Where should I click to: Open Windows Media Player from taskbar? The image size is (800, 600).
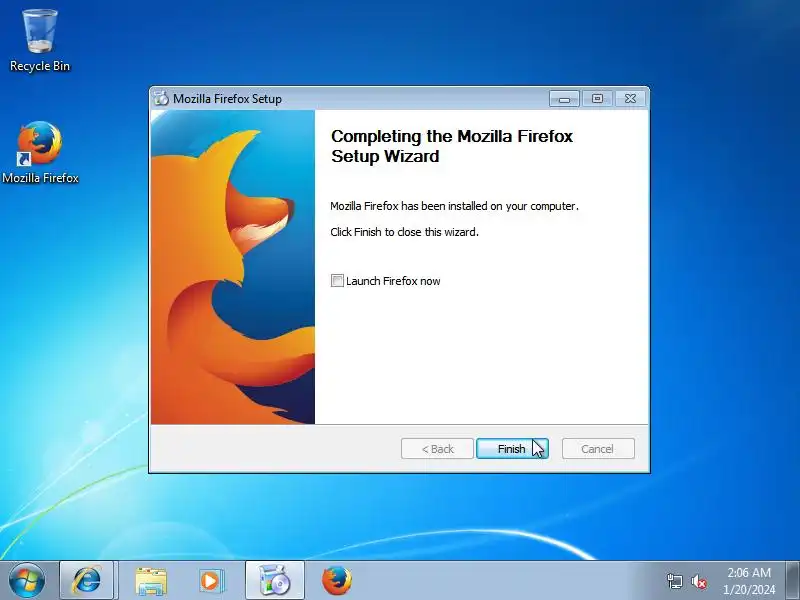(x=211, y=581)
